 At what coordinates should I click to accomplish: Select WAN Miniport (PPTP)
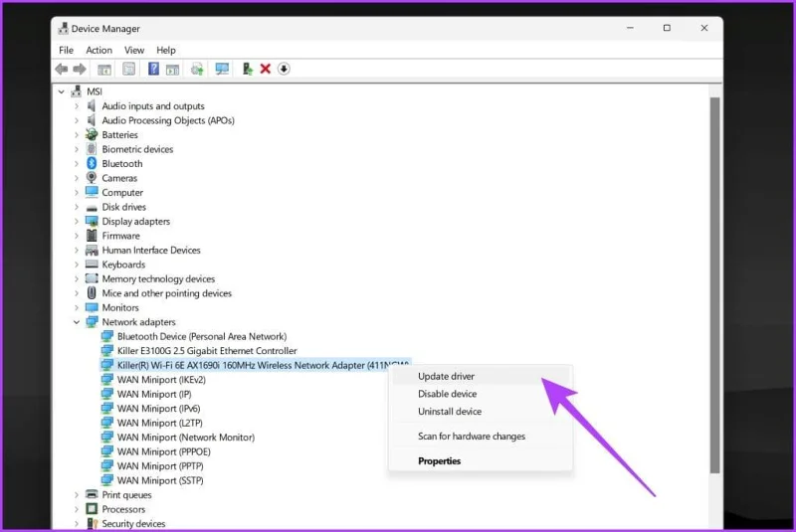click(x=160, y=466)
